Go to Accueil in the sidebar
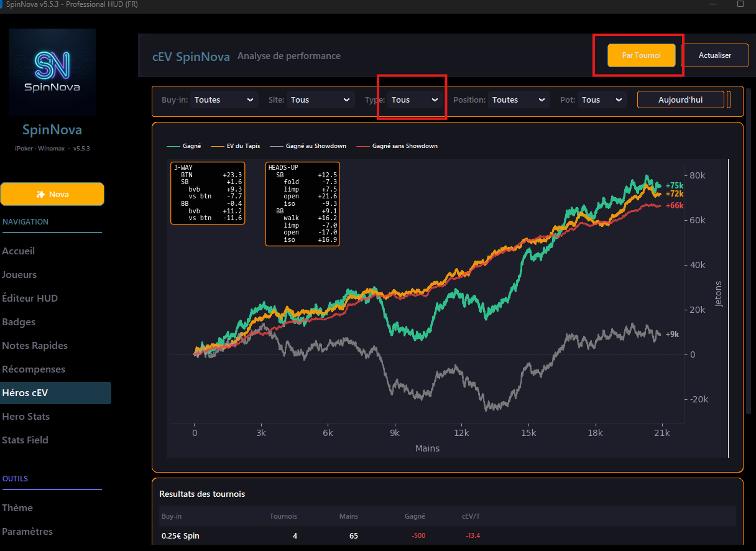Viewport: 756px width, 551px height. pyautogui.click(x=19, y=251)
